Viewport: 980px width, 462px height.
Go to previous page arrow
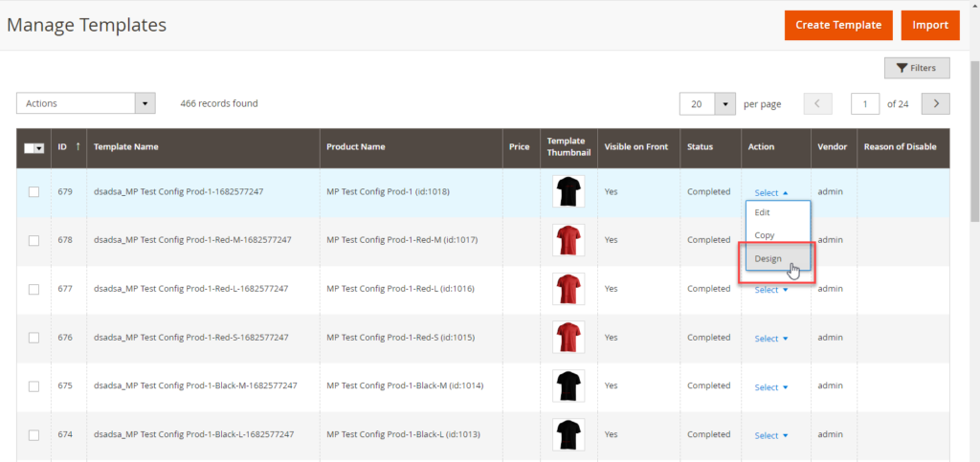tap(817, 103)
